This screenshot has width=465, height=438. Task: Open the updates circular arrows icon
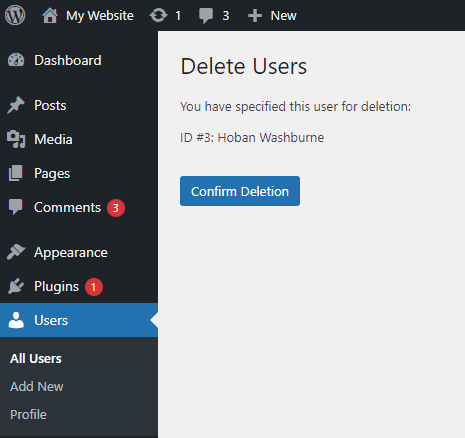tap(158, 15)
